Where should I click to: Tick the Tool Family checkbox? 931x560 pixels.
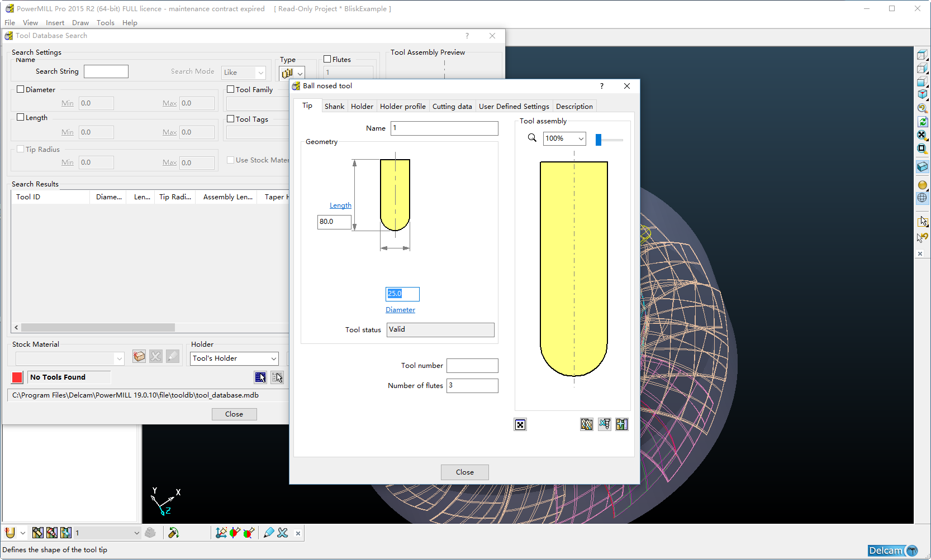[231, 89]
